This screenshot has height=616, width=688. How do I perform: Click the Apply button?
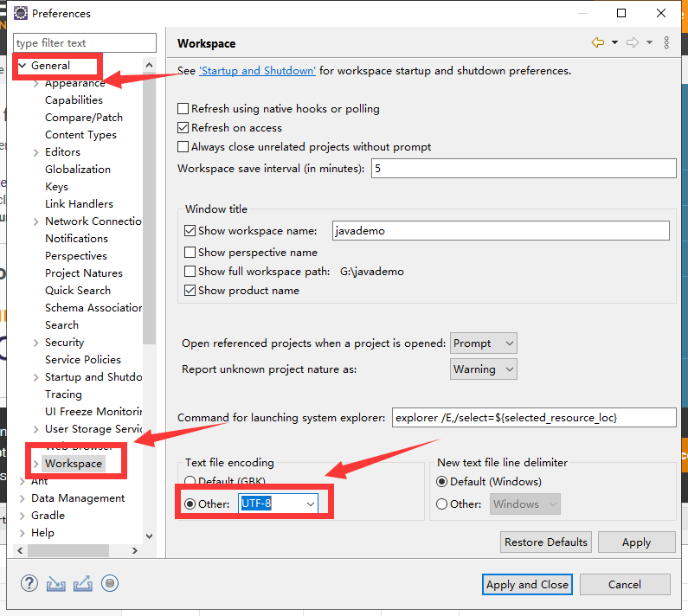[x=637, y=542]
